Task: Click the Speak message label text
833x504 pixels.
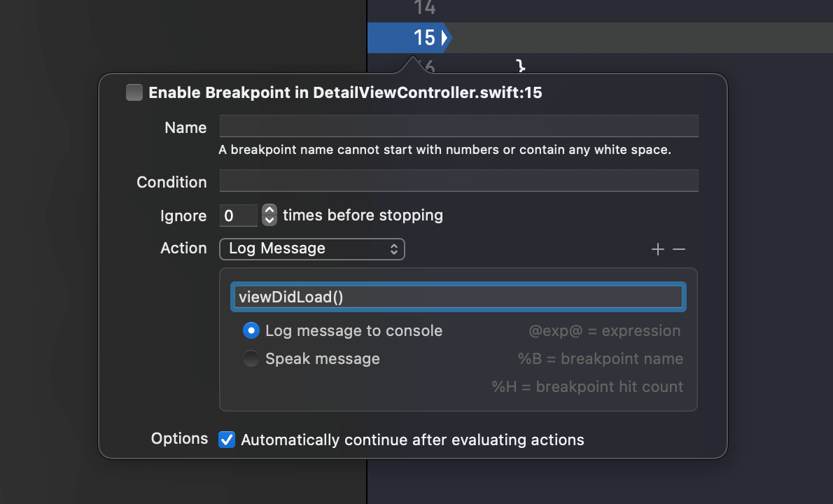Action: [323, 359]
